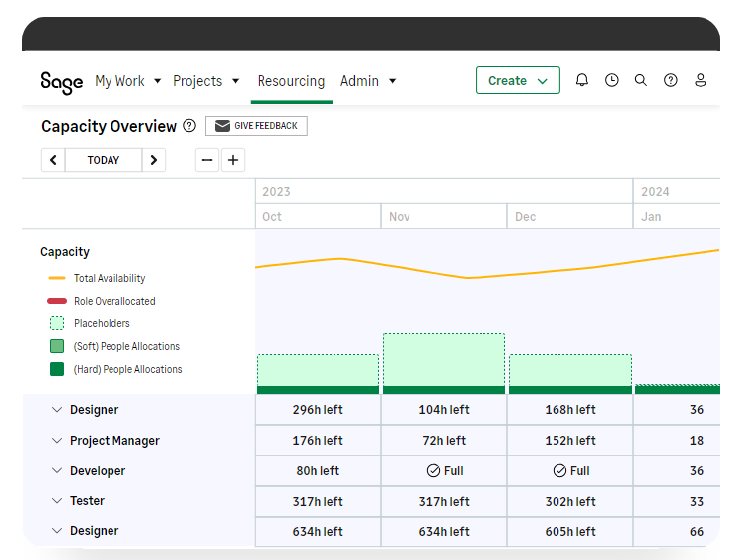Go to previous period with left arrow
The image size is (743, 560).
53,160
